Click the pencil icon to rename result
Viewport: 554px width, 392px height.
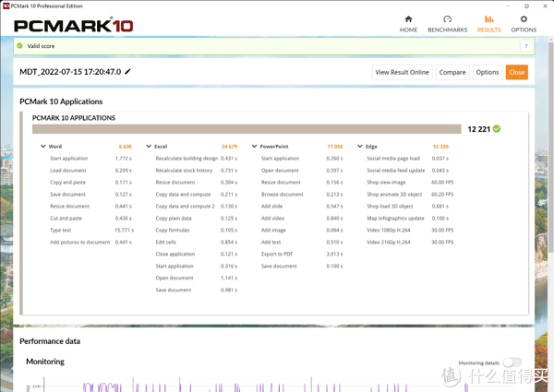point(128,72)
